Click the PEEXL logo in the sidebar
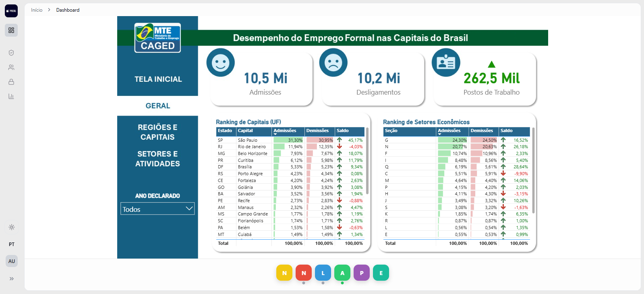Image resolution: width=644 pixels, height=294 pixels. [x=11, y=11]
